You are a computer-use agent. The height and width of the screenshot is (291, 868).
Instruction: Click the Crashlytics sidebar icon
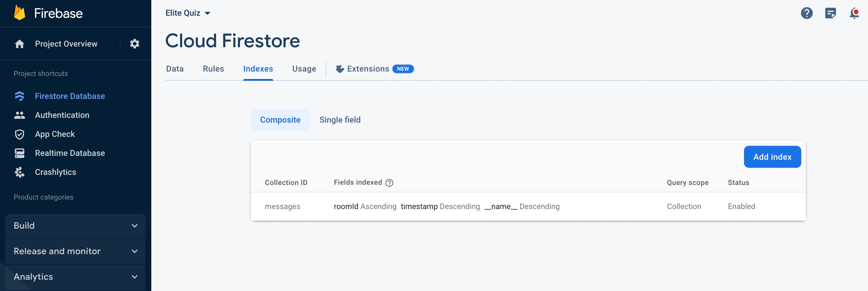point(20,172)
